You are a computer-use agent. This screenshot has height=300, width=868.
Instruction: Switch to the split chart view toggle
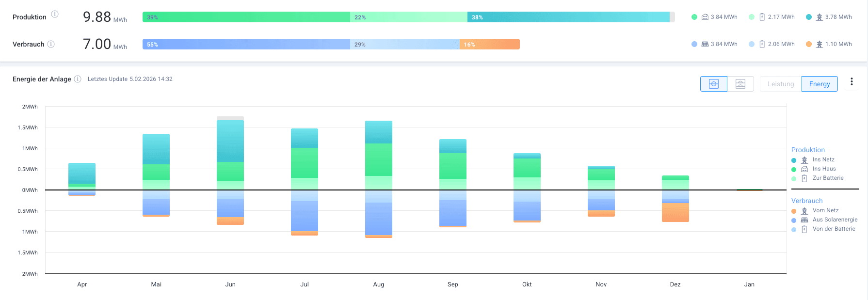[x=740, y=84]
